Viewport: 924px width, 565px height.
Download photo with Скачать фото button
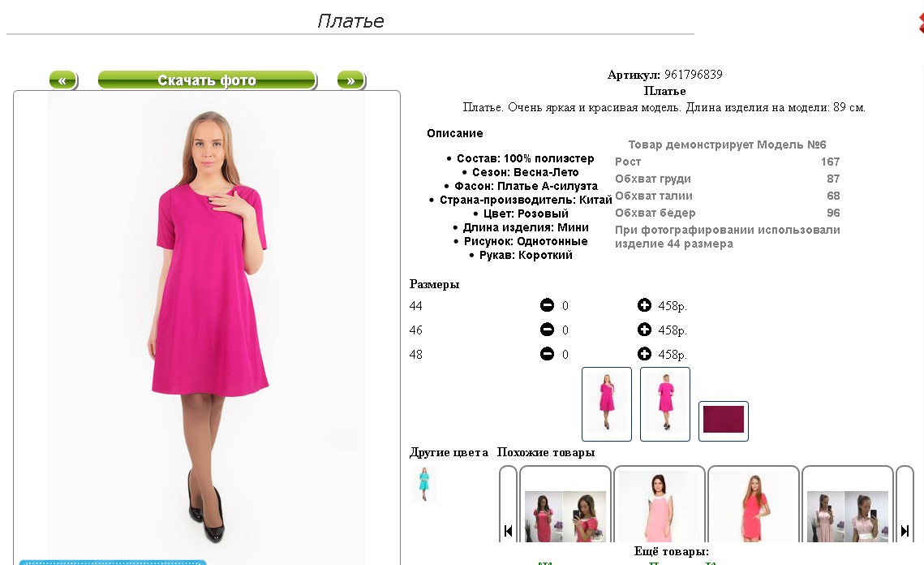207,80
